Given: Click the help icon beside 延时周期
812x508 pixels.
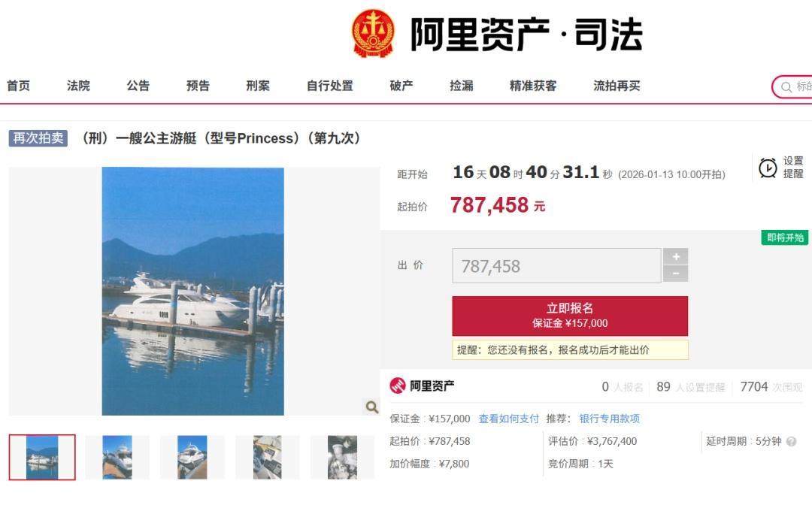Looking at the screenshot, I should pos(791,442).
